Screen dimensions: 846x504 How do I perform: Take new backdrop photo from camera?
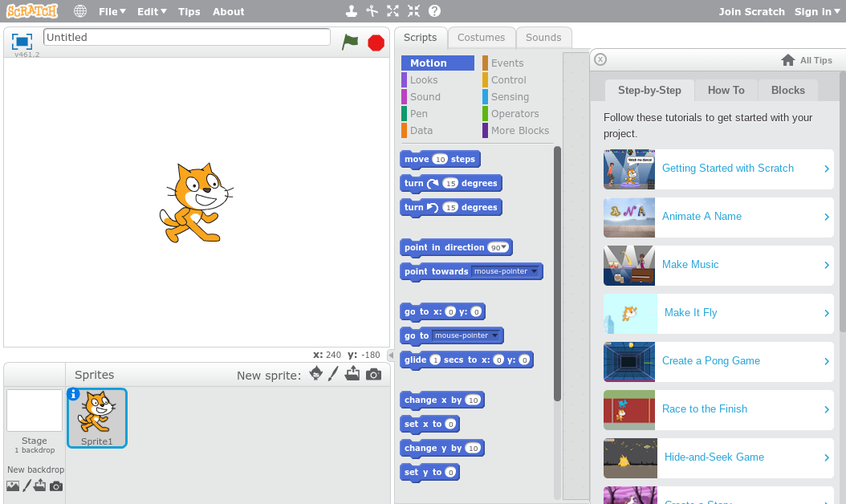(x=56, y=486)
